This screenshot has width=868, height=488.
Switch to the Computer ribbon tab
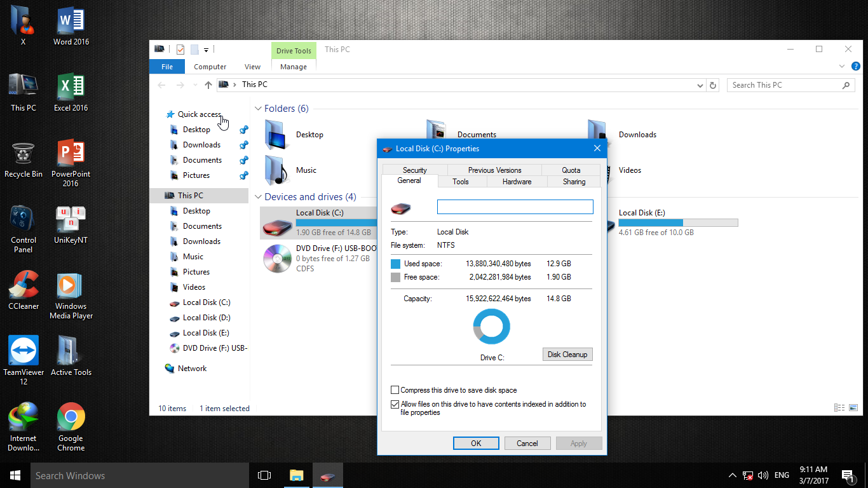point(210,67)
